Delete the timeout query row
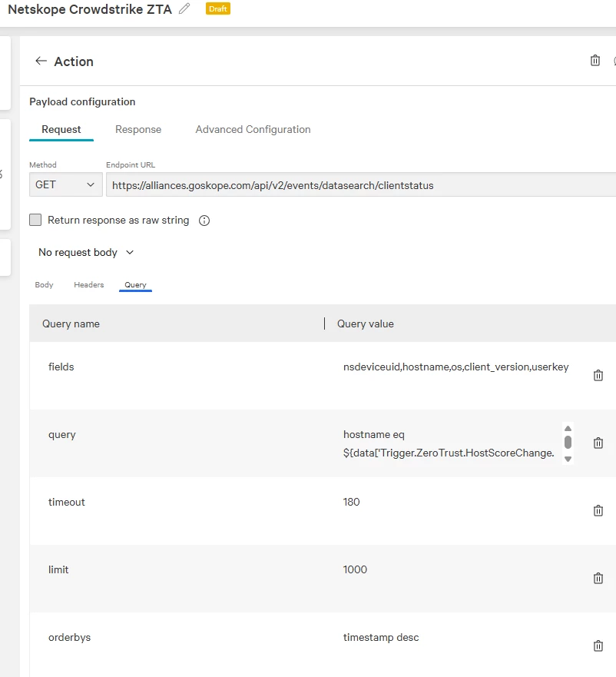The height and width of the screenshot is (677, 616). pyautogui.click(x=598, y=511)
